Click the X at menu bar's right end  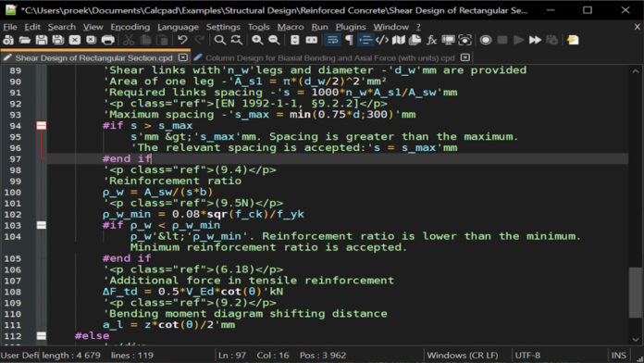(637, 27)
